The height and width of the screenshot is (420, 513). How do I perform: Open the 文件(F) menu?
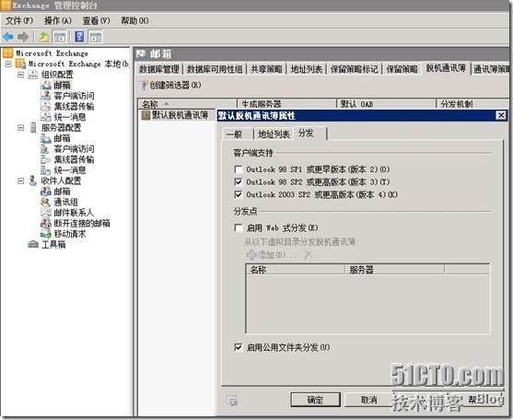click(19, 20)
